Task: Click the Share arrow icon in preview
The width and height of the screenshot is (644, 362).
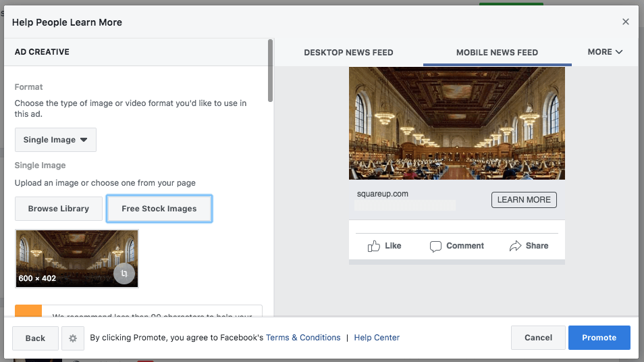Action: (515, 246)
